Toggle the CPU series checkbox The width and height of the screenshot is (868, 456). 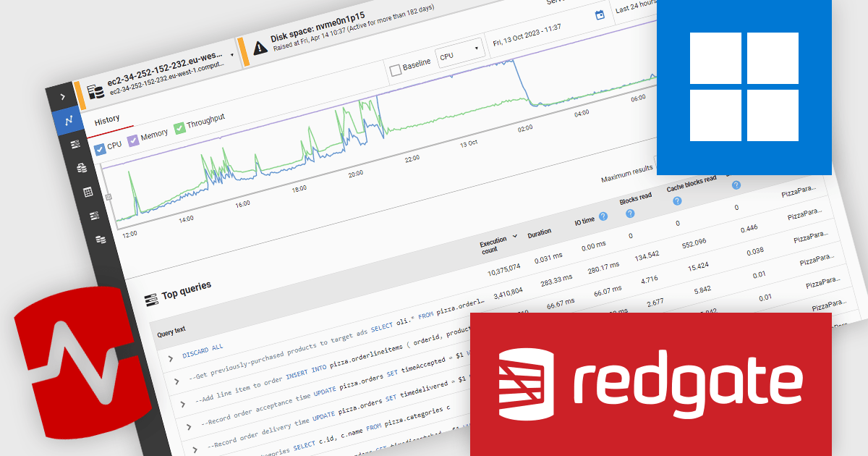(101, 149)
